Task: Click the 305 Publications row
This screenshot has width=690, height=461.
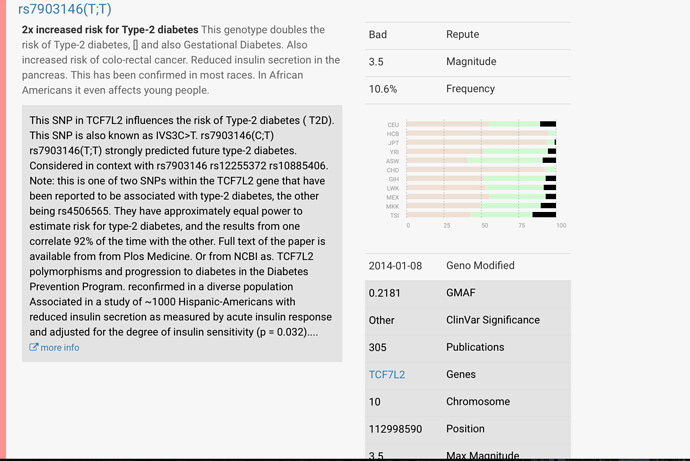Action: 468,348
